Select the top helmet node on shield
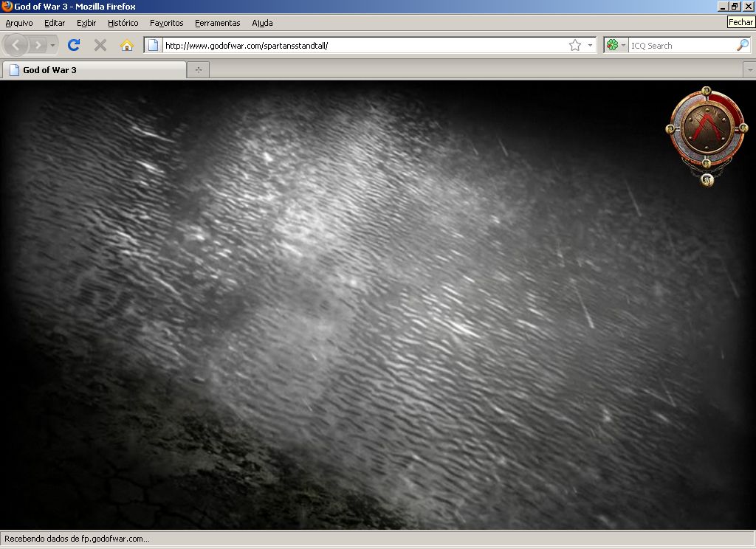The image size is (756, 549). [706, 91]
